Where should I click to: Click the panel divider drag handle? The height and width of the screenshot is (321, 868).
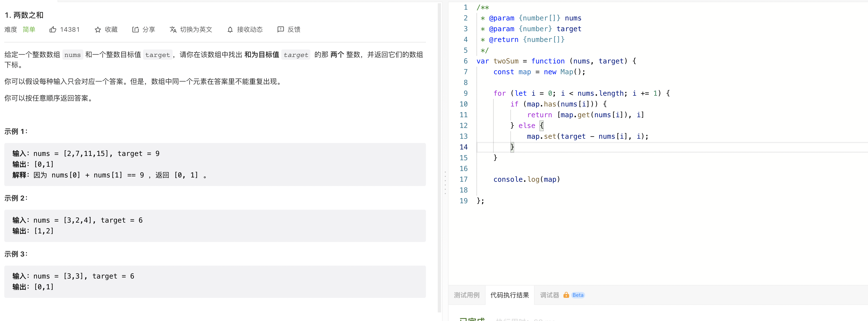click(445, 183)
